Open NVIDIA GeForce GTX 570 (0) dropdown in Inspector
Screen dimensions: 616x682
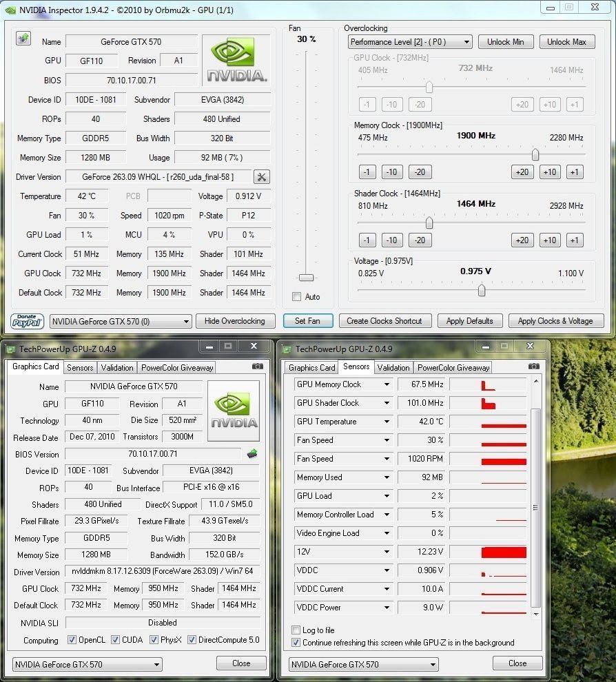pos(121,322)
